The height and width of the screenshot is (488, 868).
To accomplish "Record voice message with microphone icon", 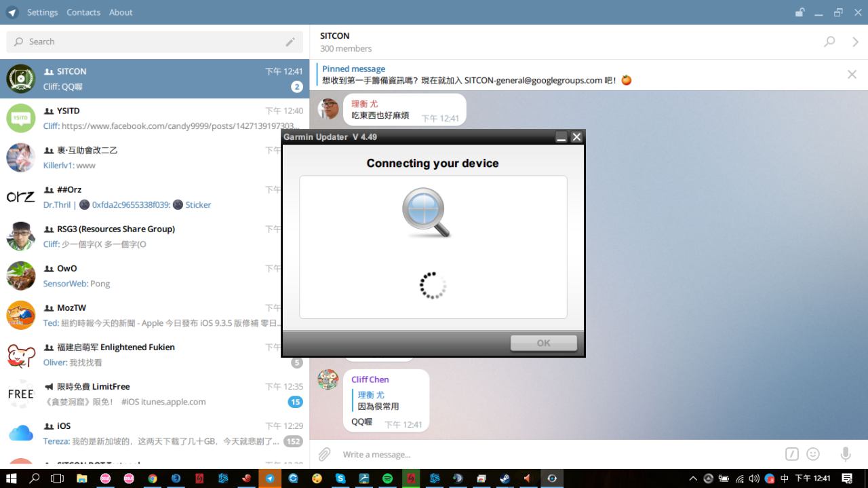I will [846, 454].
